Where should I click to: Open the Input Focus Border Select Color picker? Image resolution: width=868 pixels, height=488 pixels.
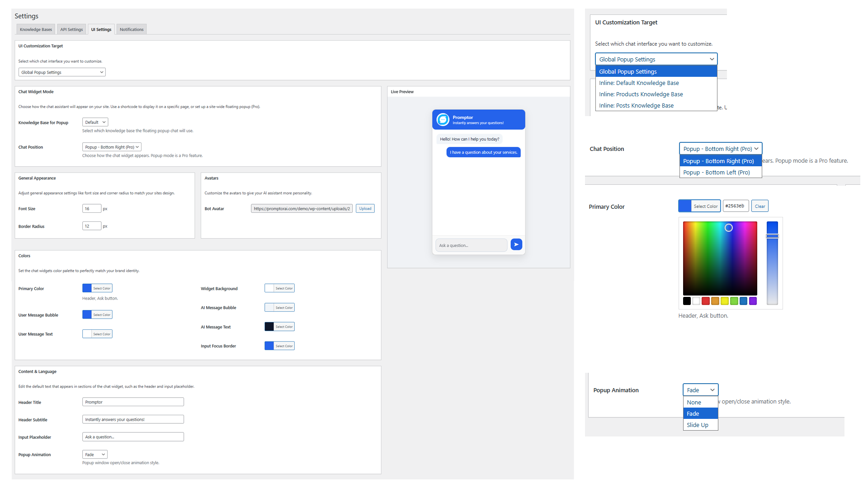pyautogui.click(x=279, y=346)
